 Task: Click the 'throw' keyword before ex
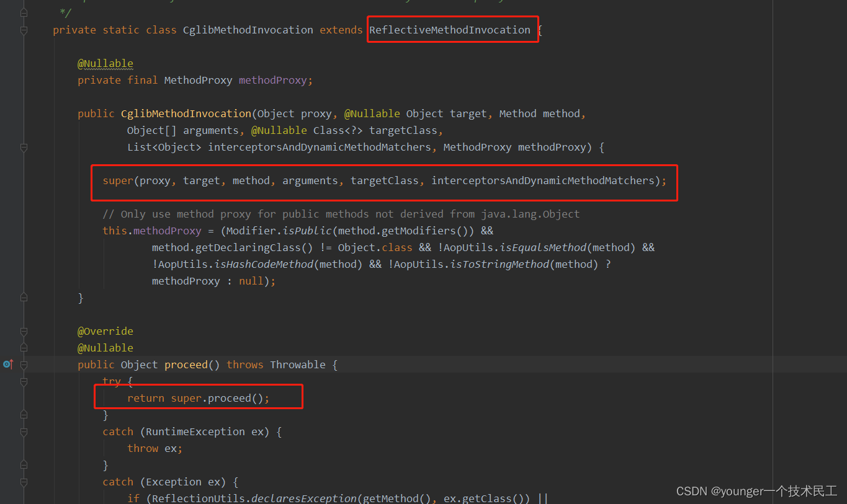coord(143,448)
